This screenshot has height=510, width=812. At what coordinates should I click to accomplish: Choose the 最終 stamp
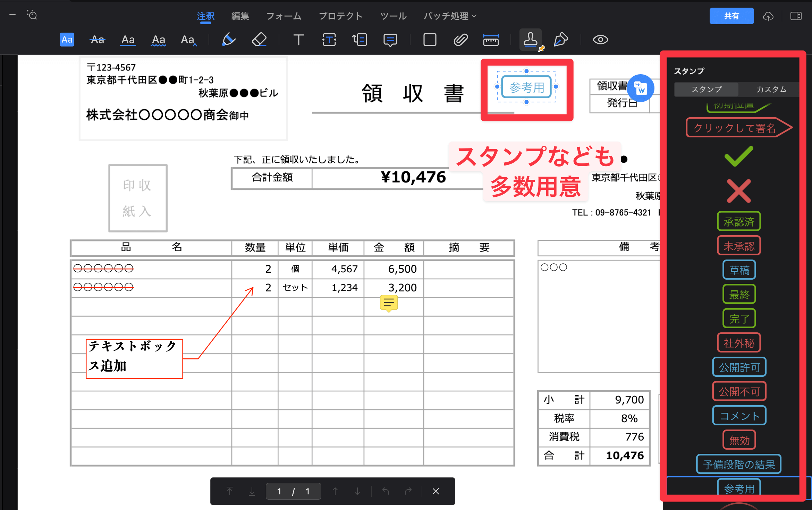739,295
